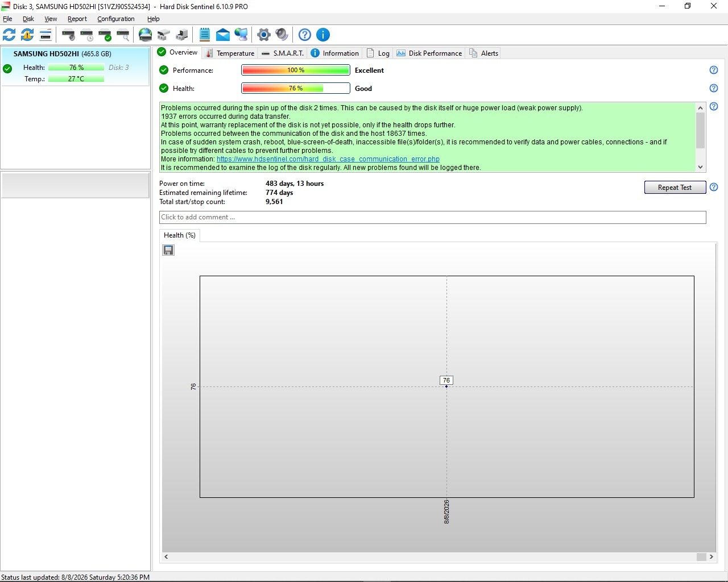This screenshot has height=582, width=728.
Task: Click the graph scrollbar right arrow
Action: (712, 557)
